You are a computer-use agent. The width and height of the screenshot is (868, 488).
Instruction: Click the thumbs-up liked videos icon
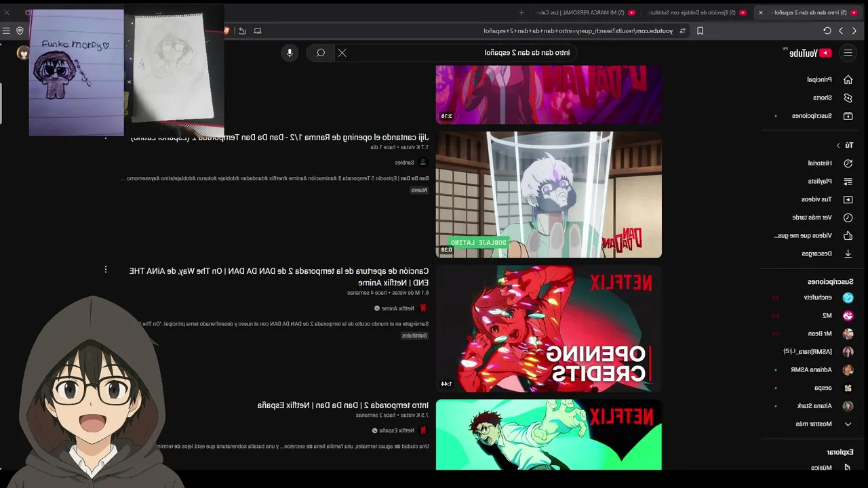(848, 236)
